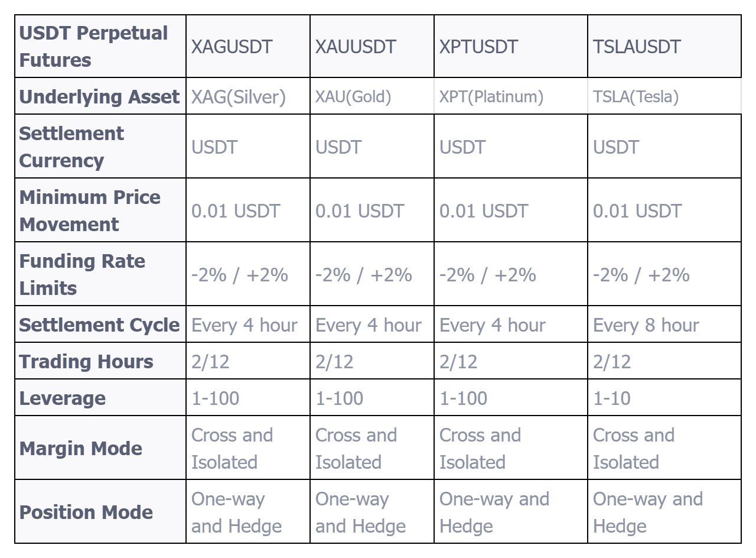Select the Minimum Price Movement row label
Viewport: 756px width, 558px height.
89,210
